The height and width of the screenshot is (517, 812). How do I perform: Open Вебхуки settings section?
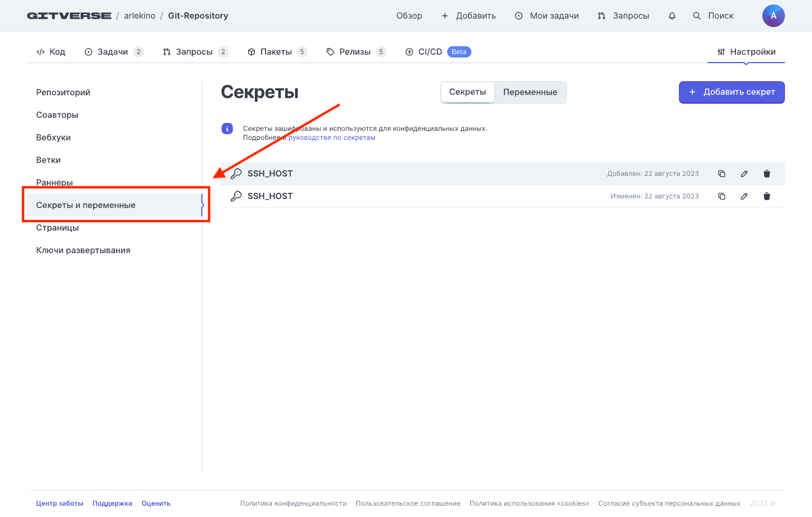pos(54,138)
